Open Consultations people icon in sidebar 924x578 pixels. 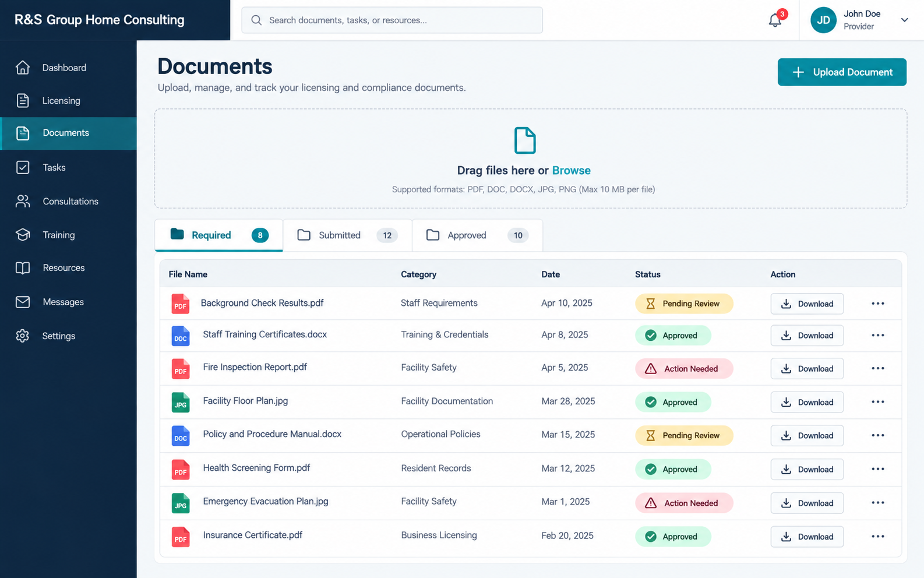point(23,201)
